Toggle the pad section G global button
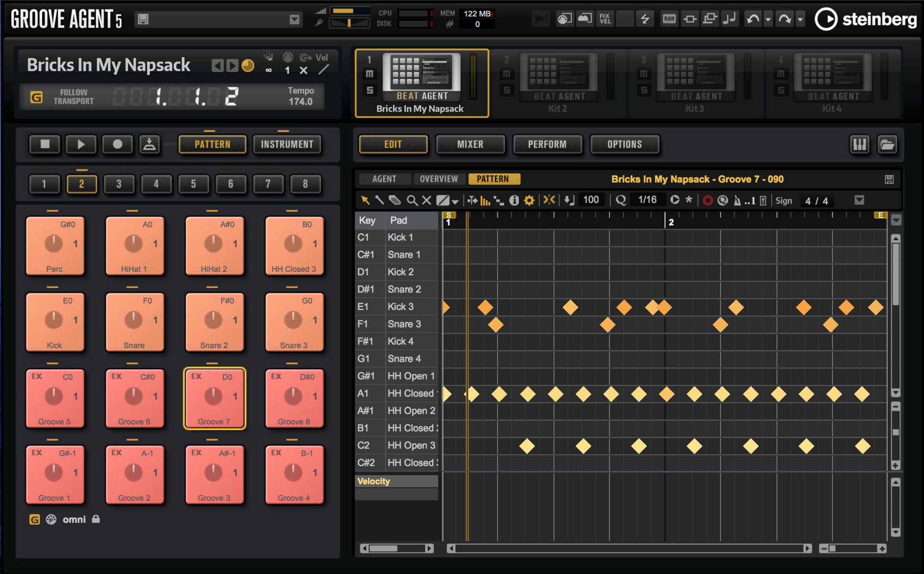The height and width of the screenshot is (574, 924). (x=35, y=520)
